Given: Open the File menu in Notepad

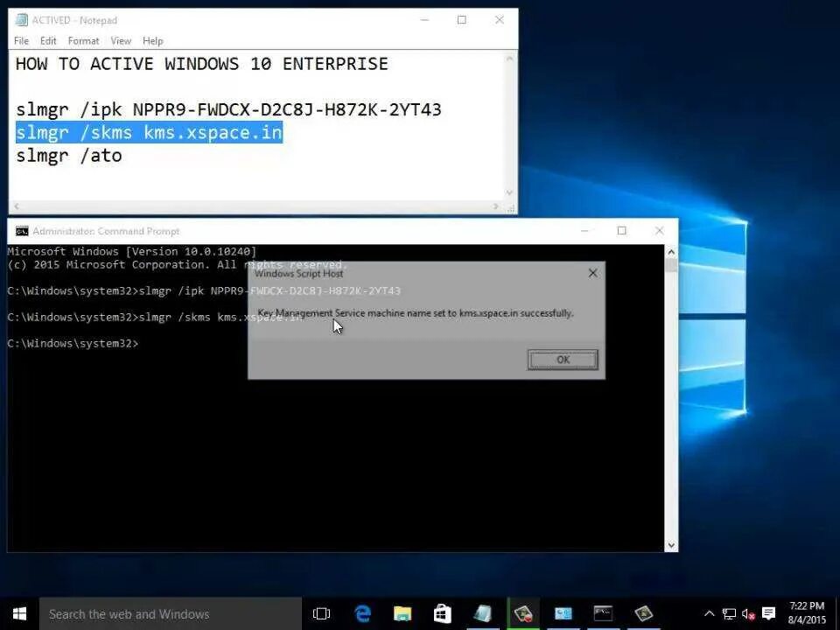Looking at the screenshot, I should pos(21,41).
